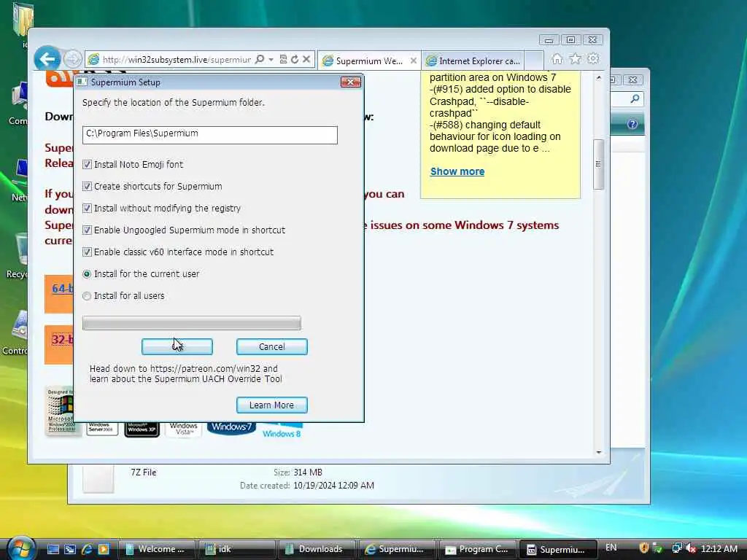
Task: Stop loading with the address bar X
Action: click(x=306, y=60)
